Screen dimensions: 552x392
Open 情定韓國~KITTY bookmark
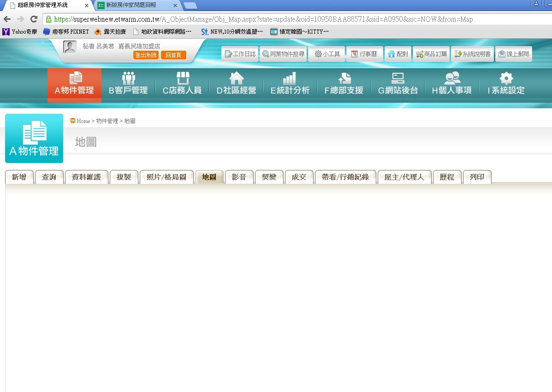pyautogui.click(x=299, y=32)
